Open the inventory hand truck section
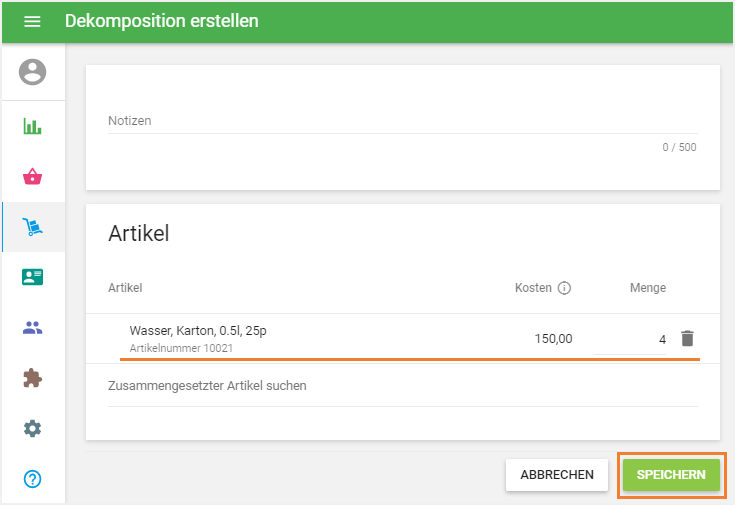735x505 pixels. [33, 227]
